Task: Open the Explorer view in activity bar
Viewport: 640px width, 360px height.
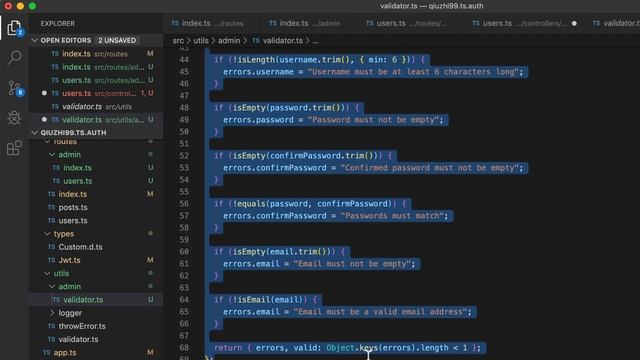Action: [14, 28]
